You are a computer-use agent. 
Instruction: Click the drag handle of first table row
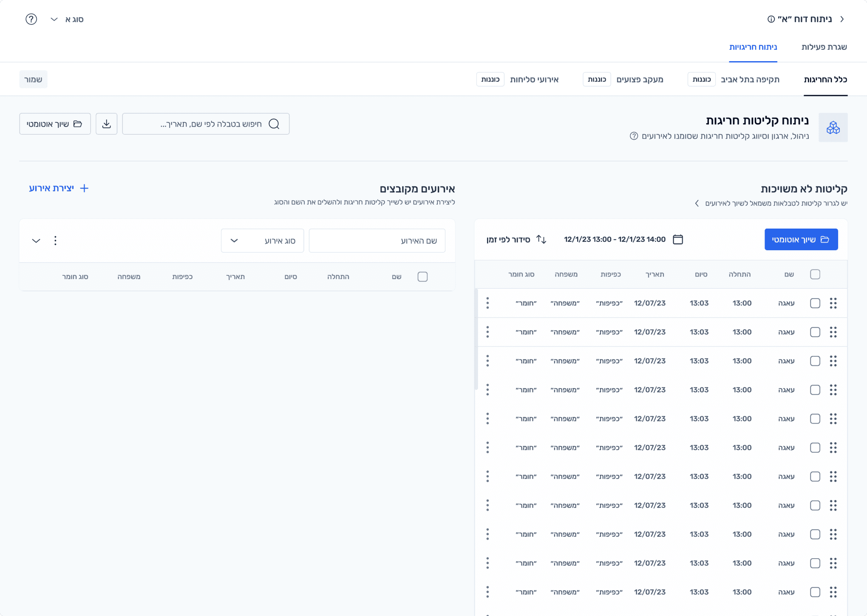click(833, 303)
